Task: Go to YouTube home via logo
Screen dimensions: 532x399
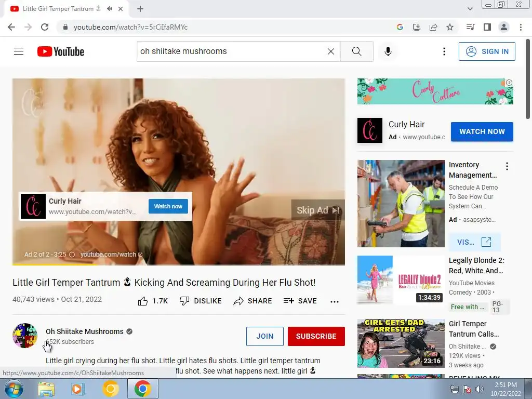Action: coord(61,51)
